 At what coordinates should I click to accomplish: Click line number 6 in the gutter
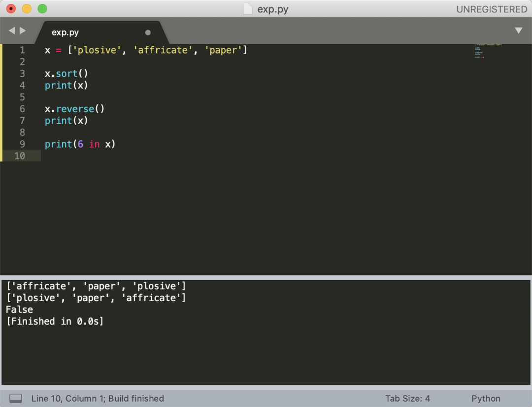pyautogui.click(x=22, y=109)
